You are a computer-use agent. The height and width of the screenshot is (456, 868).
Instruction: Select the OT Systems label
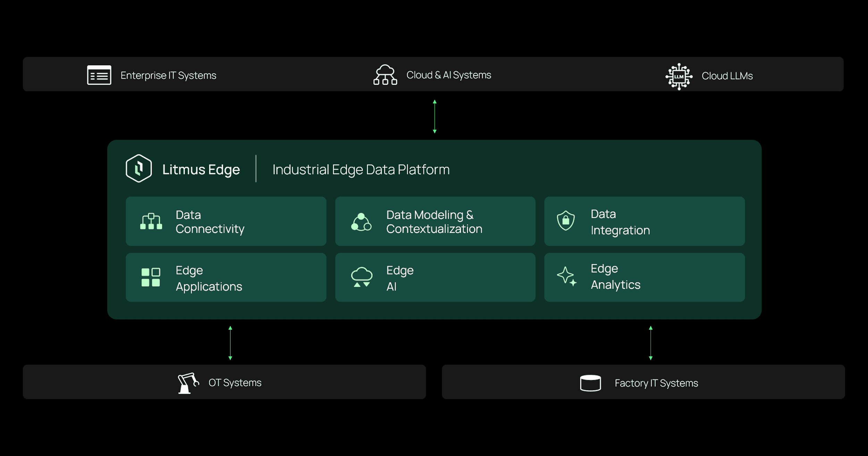(235, 382)
